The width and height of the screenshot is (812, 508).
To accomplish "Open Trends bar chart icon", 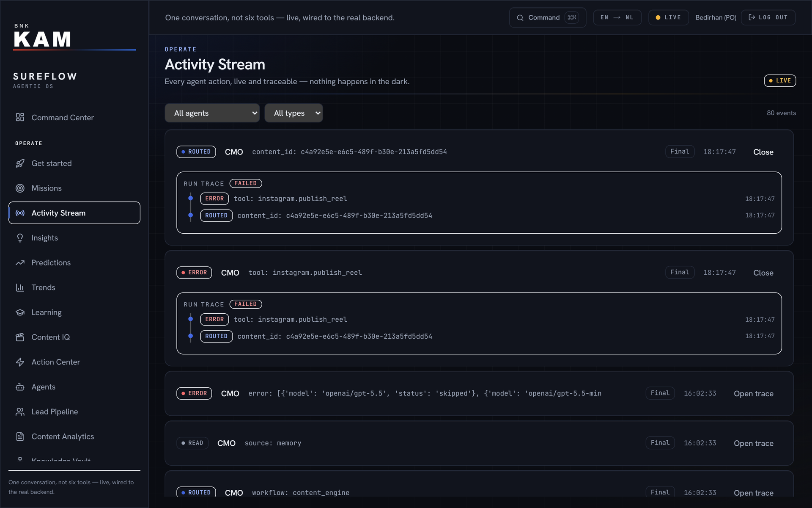I will [x=20, y=287].
